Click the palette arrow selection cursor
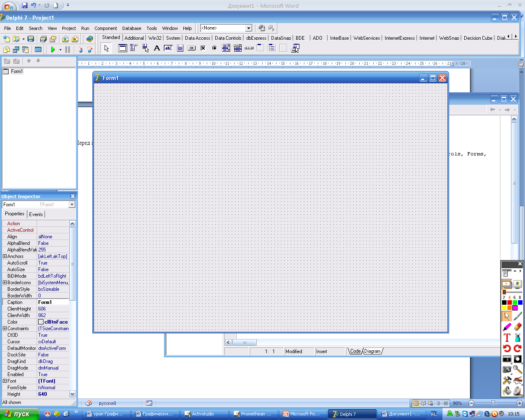The width and height of the screenshot is (525, 420). pos(107,48)
